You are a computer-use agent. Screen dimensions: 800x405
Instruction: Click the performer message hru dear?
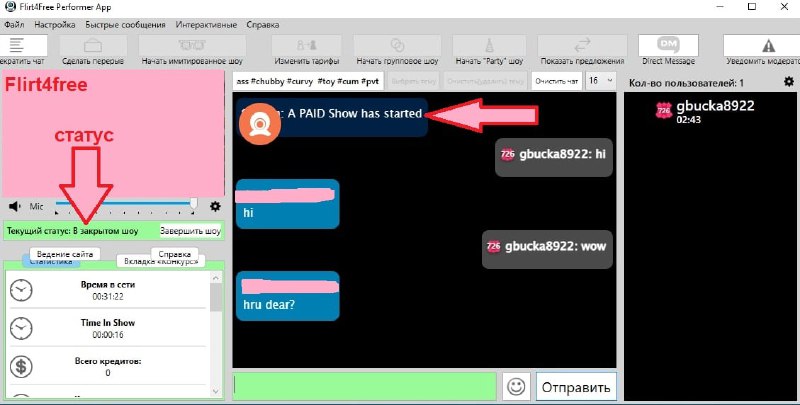coord(287,296)
